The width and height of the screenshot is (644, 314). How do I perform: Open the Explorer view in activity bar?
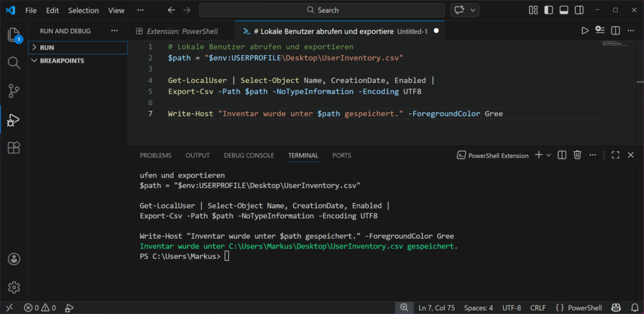pyautogui.click(x=14, y=35)
